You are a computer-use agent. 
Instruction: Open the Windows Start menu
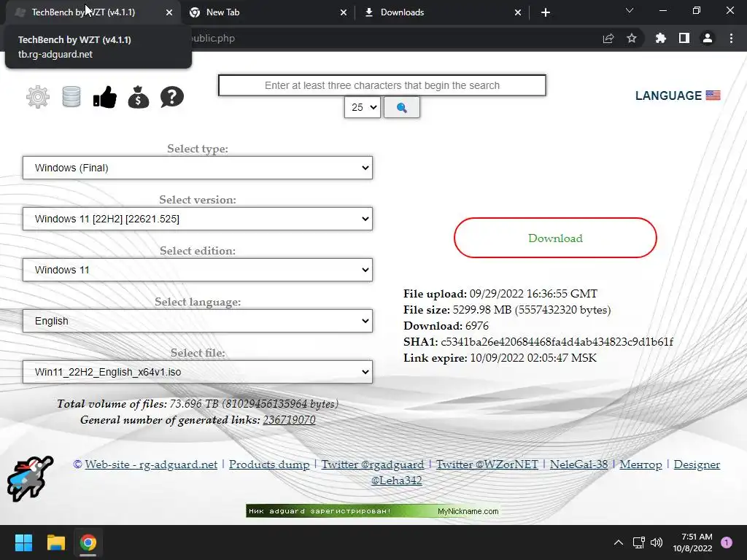click(23, 542)
